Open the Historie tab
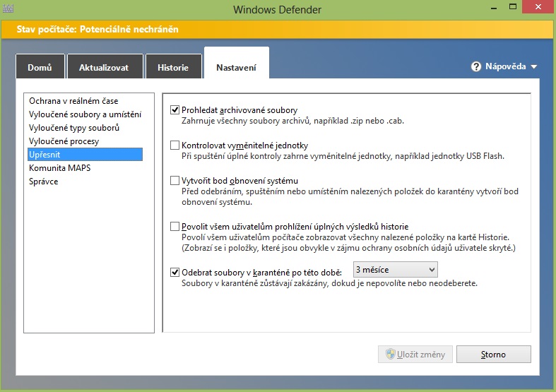Screen dimensions: 556x392 pyautogui.click(x=173, y=66)
